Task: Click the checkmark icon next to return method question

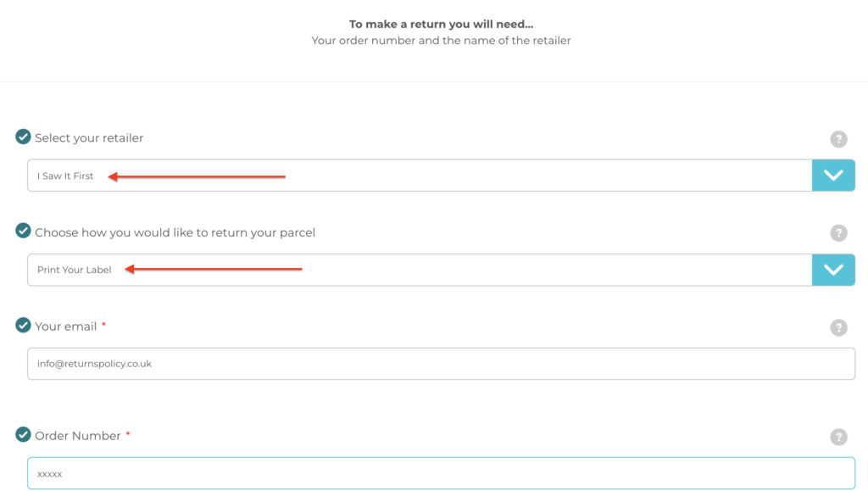Action: (23, 231)
